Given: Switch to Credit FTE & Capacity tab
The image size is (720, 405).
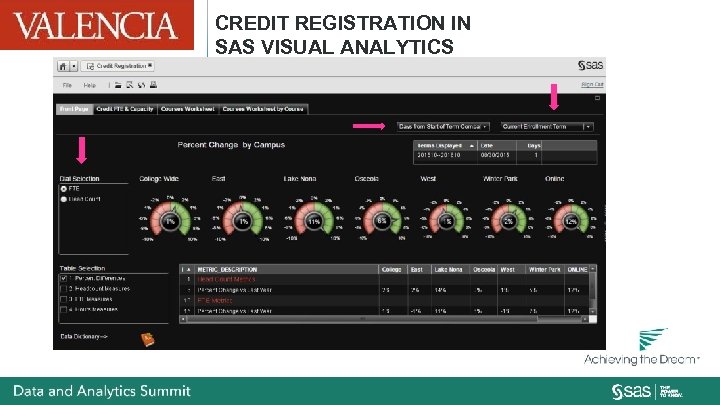Looking at the screenshot, I should tap(125, 109).
